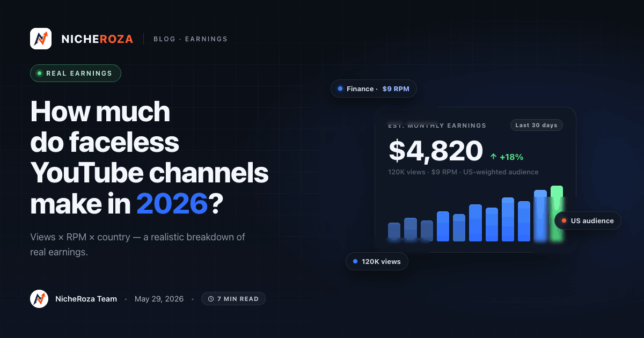This screenshot has height=338, width=644.
Task: Click the 7 MIN READ badge
Action: point(233,299)
